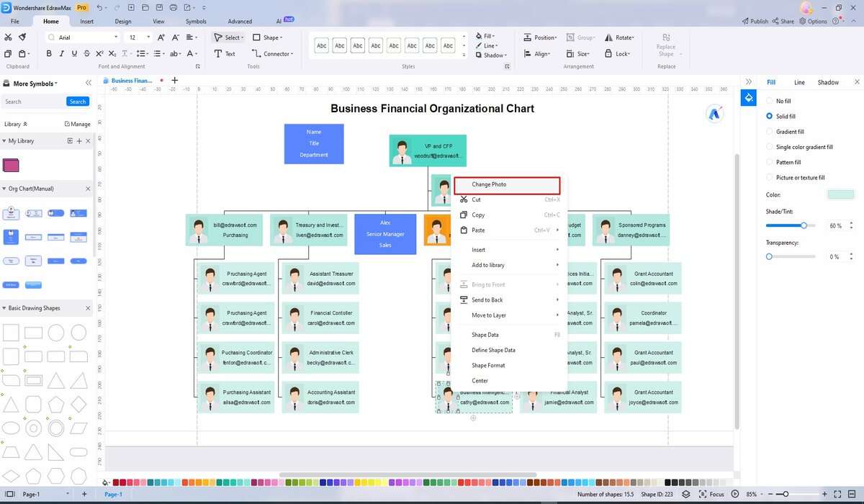The width and height of the screenshot is (864, 504).
Task: Select the Pattern fill radio option
Action: (x=770, y=162)
